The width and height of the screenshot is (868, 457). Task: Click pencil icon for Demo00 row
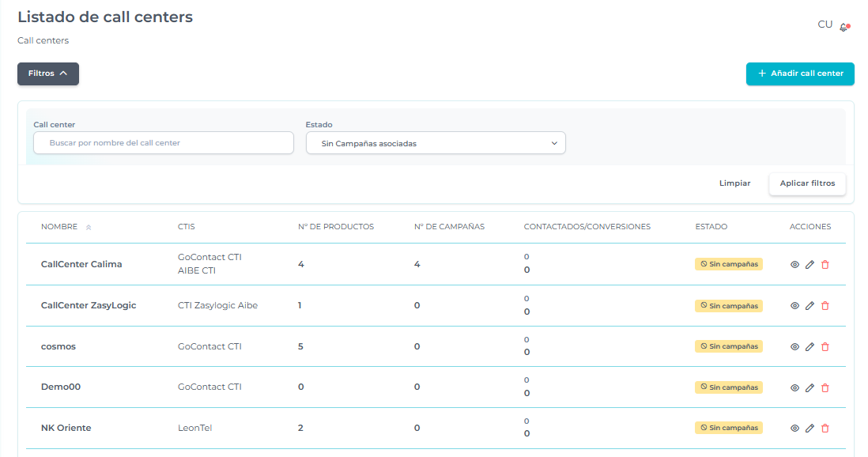(x=810, y=387)
